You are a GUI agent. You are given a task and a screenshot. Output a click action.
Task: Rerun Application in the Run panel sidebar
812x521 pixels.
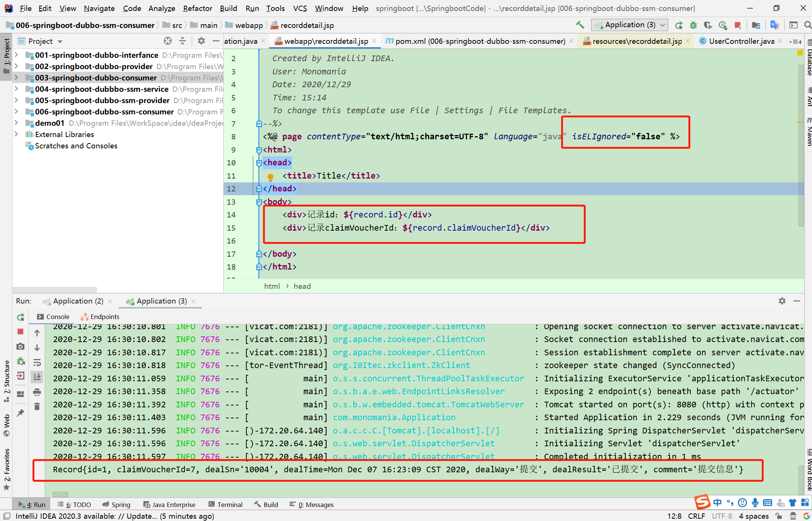tap(21, 317)
